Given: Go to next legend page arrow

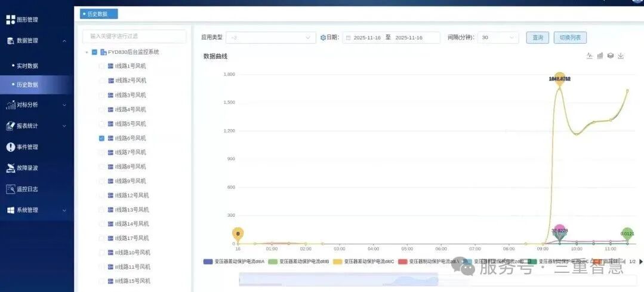Looking at the screenshot, I should tap(640, 261).
